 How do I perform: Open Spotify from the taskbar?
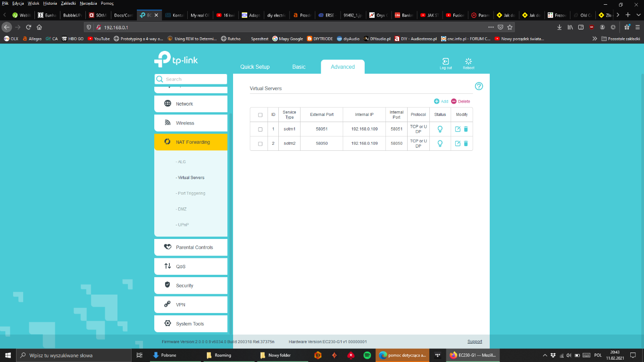(x=367, y=355)
